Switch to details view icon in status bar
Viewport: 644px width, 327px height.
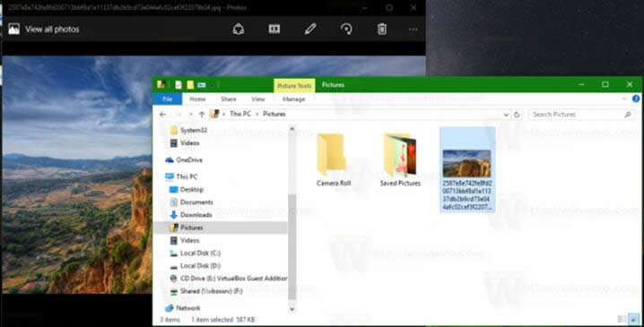coord(622,319)
